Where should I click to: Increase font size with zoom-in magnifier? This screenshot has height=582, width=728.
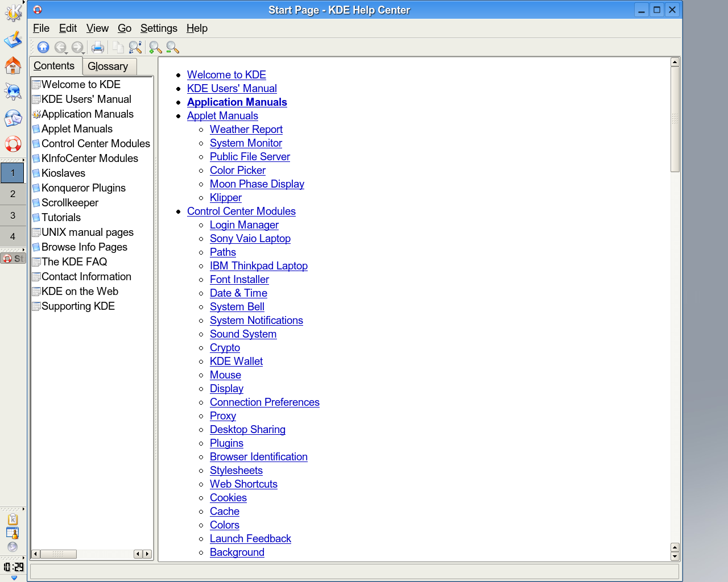[155, 47]
